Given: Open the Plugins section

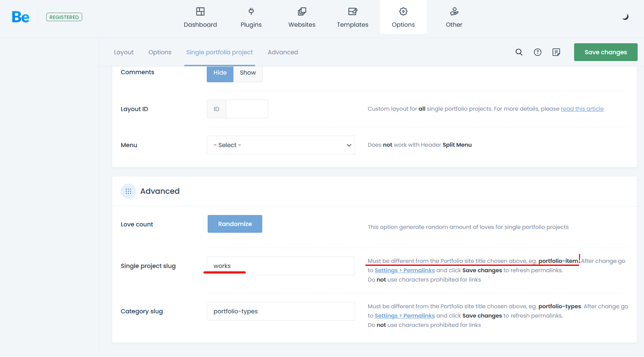Looking at the screenshot, I should 251,17.
